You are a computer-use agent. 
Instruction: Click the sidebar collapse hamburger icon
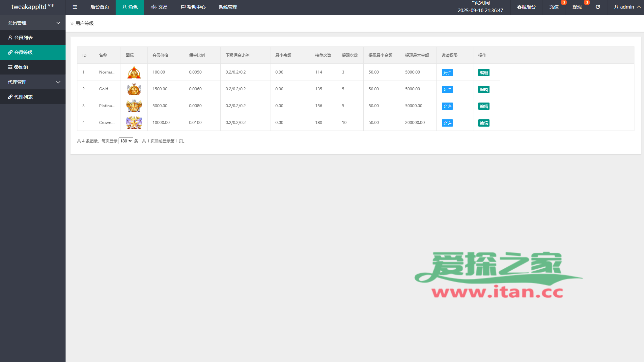click(75, 7)
